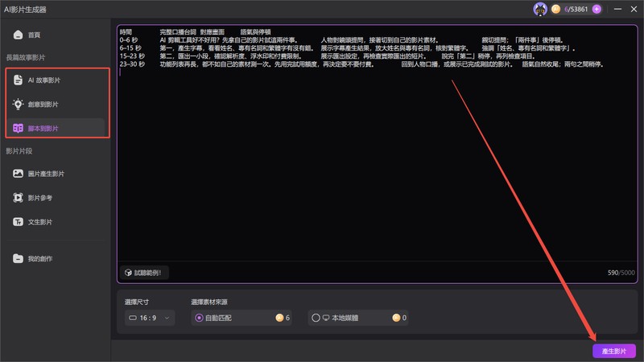Select 自動匹配 radio option
The width and height of the screenshot is (644, 362).
click(199, 318)
